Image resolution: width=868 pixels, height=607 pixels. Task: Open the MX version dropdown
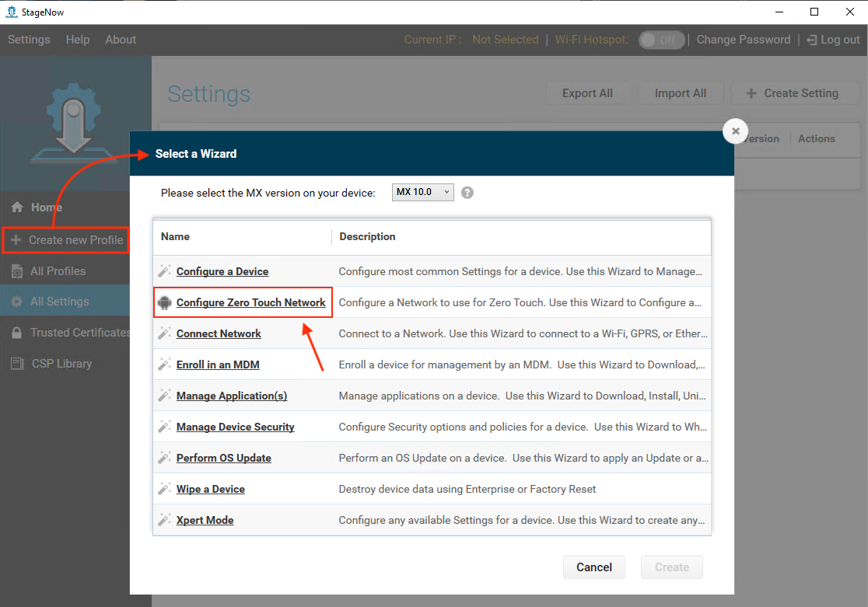pos(422,192)
